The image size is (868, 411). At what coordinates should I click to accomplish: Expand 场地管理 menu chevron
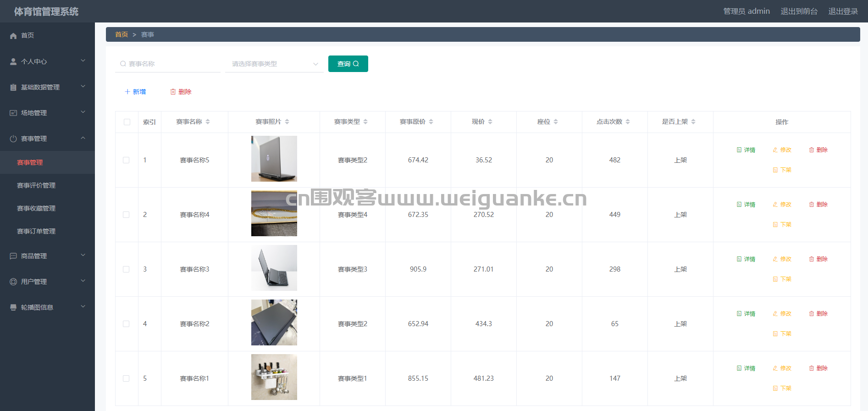pyautogui.click(x=83, y=112)
